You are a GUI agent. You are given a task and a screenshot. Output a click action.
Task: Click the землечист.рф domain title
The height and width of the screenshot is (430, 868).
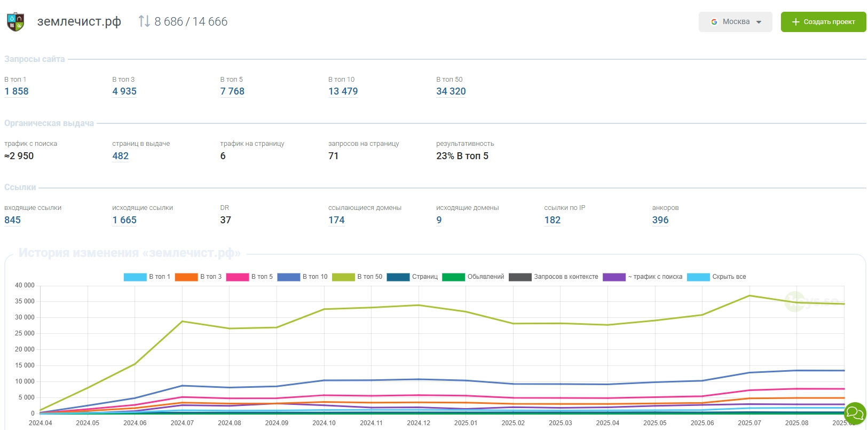[x=79, y=21]
